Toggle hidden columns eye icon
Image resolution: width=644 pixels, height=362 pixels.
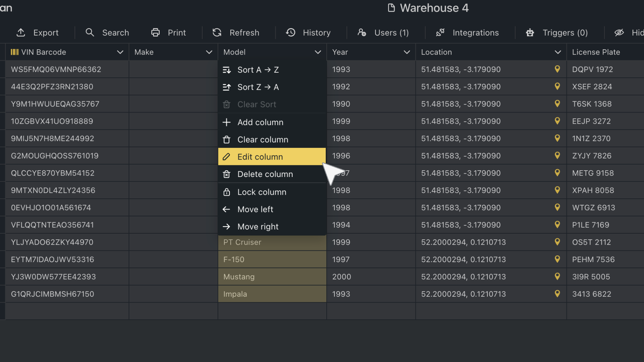point(619,33)
